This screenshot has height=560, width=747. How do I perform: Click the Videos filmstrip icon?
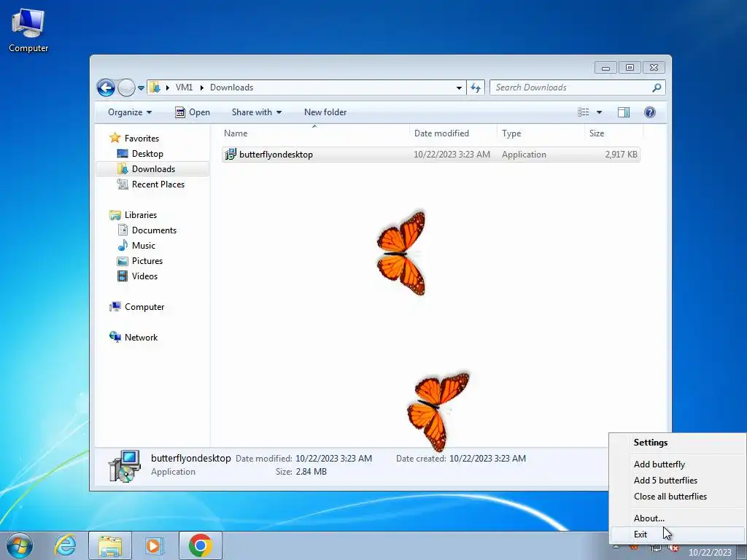tap(123, 276)
